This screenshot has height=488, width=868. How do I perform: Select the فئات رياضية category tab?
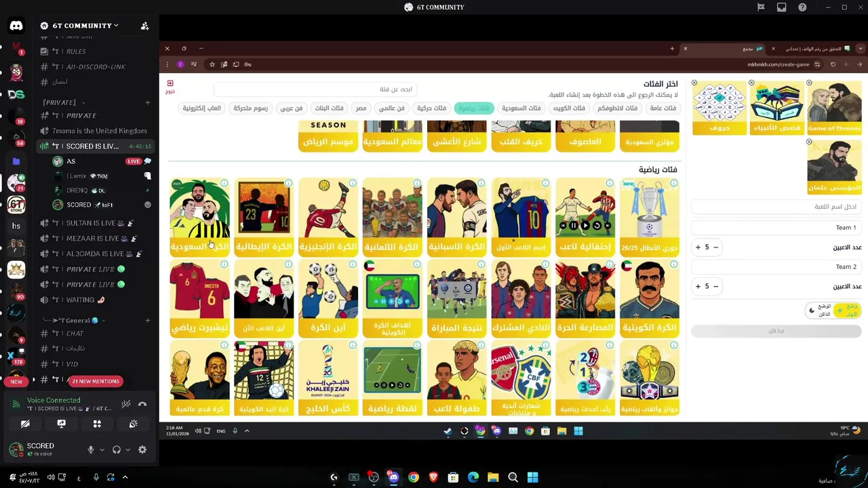coord(473,108)
